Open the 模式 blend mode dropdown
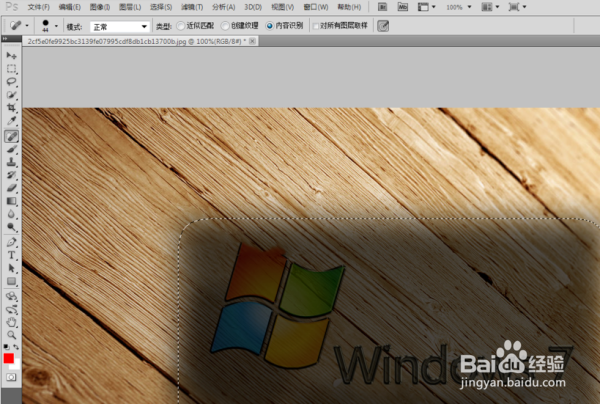Viewport: 600px width, 404px height. (120, 27)
